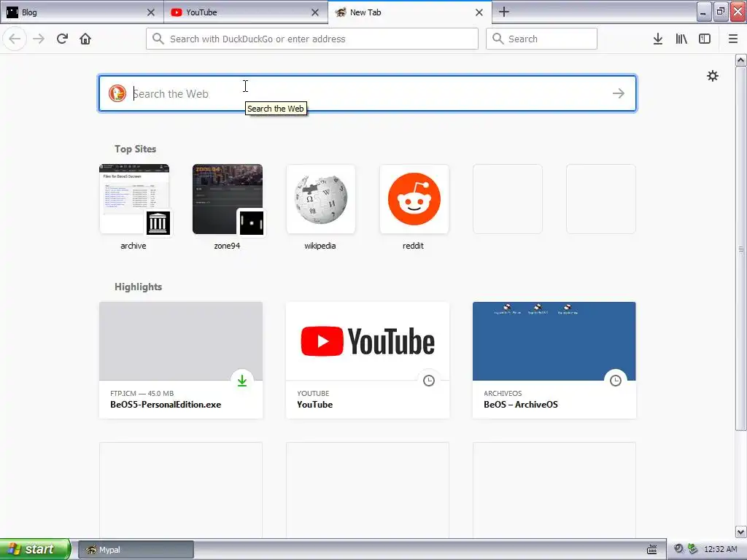Click the magnifier in the address bar
Viewport: 747px width, 560px height.
pos(158,39)
